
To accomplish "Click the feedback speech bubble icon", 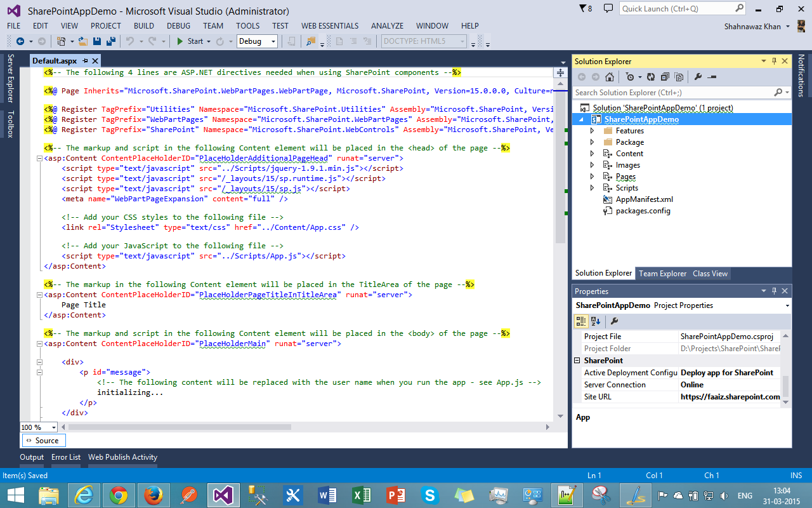I will click(x=608, y=8).
